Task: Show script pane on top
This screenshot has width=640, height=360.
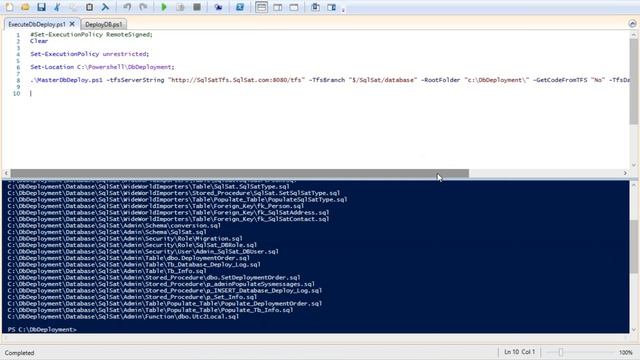Action: pyautogui.click(x=262, y=7)
